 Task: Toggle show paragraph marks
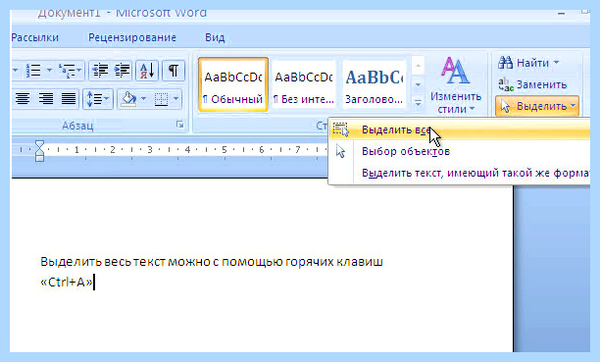pos(174,70)
